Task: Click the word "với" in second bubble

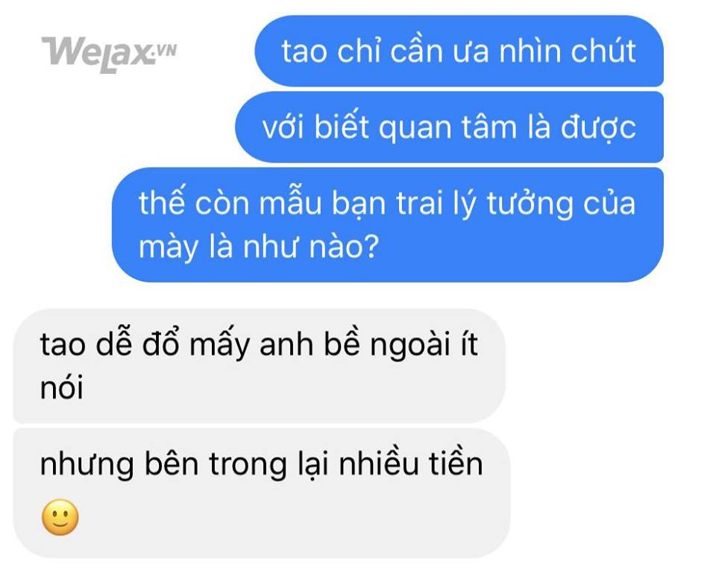Action: click(x=283, y=127)
